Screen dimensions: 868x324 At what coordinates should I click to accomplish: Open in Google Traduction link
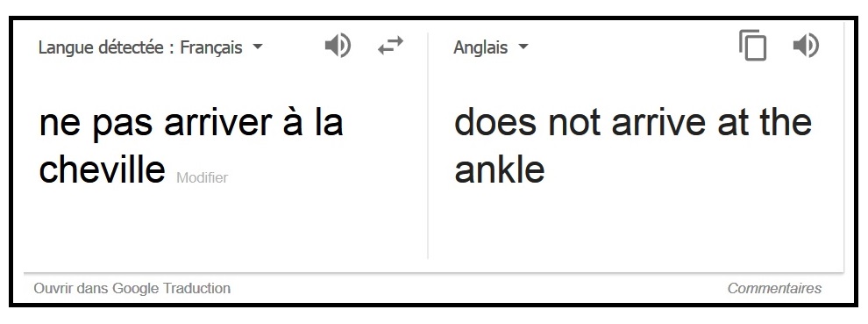[132, 289]
